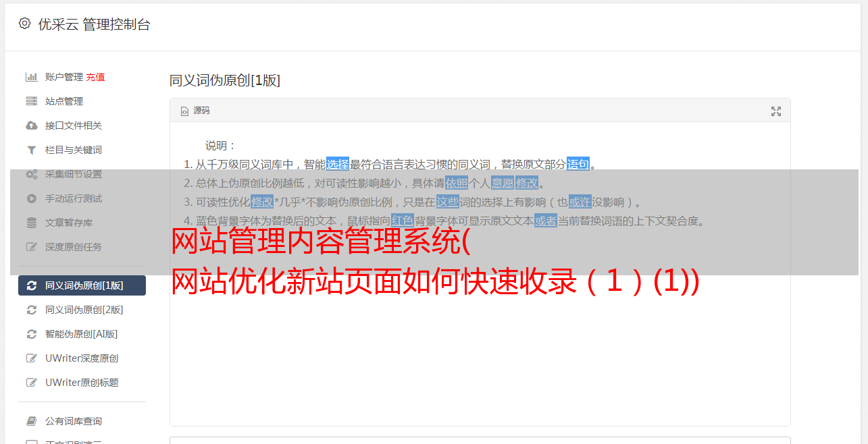868x444 pixels.
Task: Click the gear icon beside 优采云 title
Action: pyautogui.click(x=24, y=24)
